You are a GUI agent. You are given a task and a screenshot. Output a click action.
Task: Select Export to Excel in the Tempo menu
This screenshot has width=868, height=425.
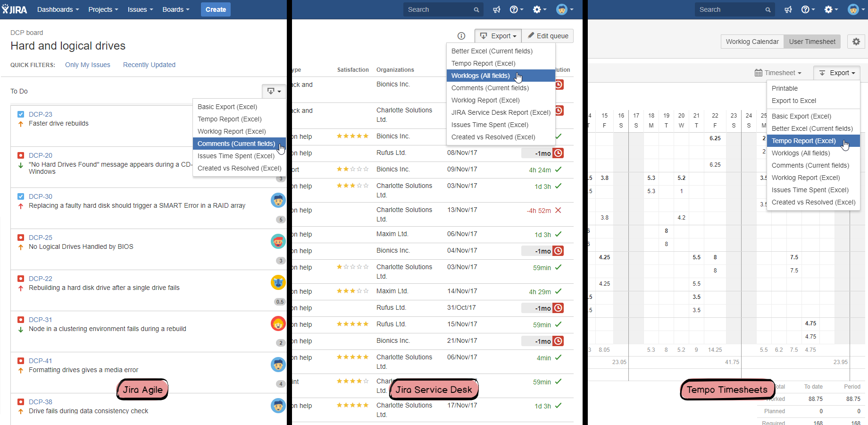click(813, 101)
